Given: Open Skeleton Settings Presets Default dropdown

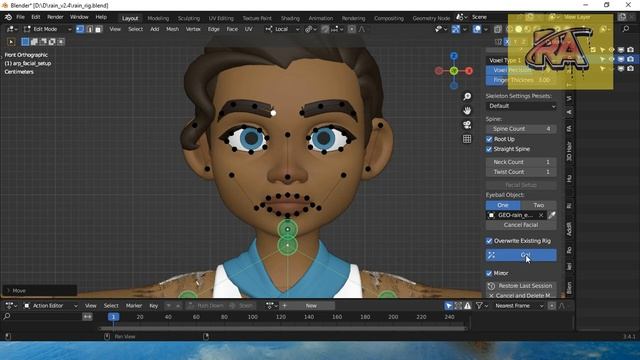Looking at the screenshot, I should (521, 106).
